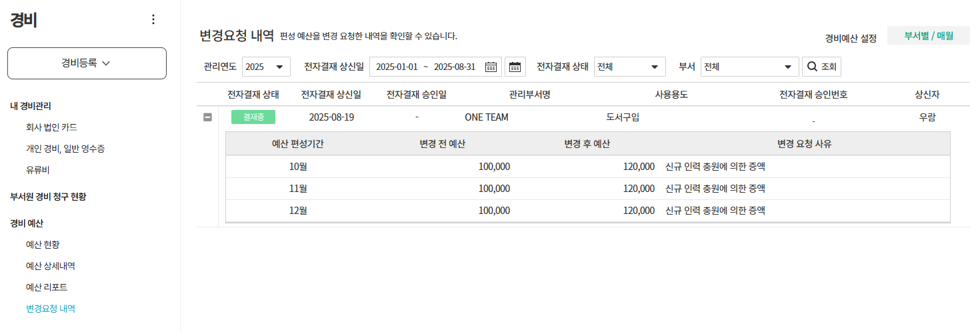Viewport: 980px width, 332px height.
Task: Expand the 경비등록 dropdown button
Action: 87,63
